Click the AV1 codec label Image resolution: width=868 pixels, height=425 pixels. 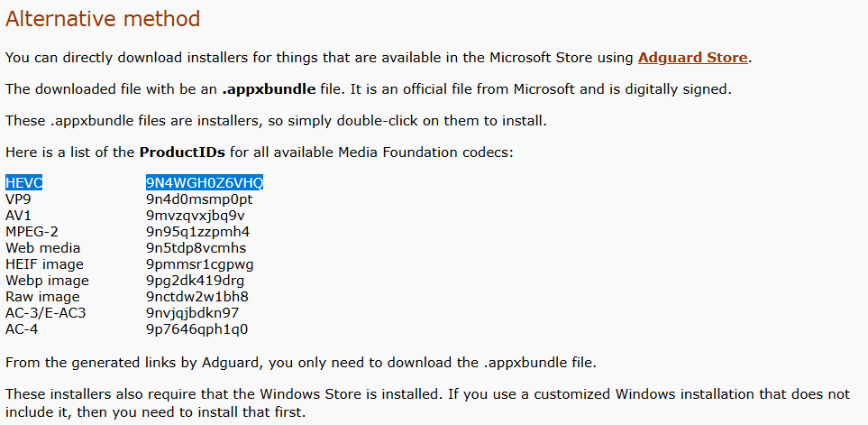coord(18,215)
